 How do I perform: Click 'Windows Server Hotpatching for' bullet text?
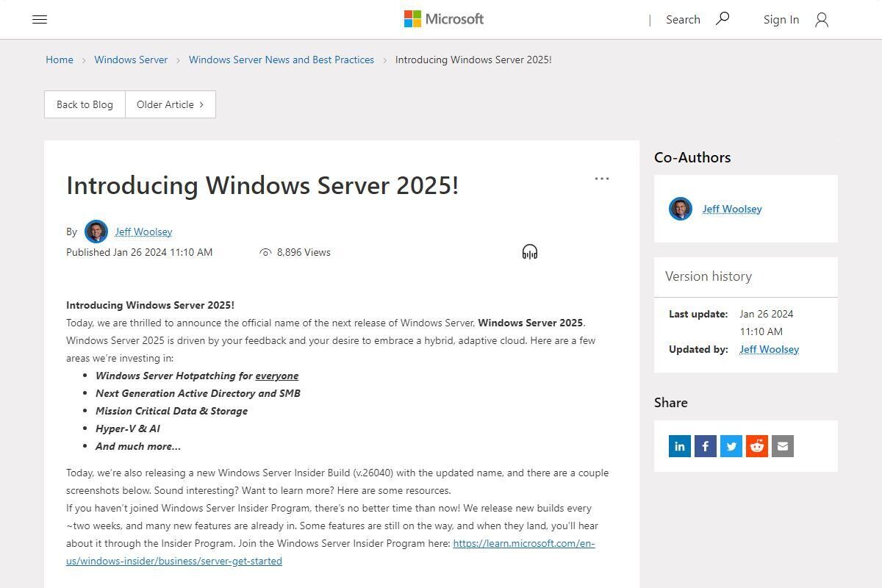coord(174,376)
